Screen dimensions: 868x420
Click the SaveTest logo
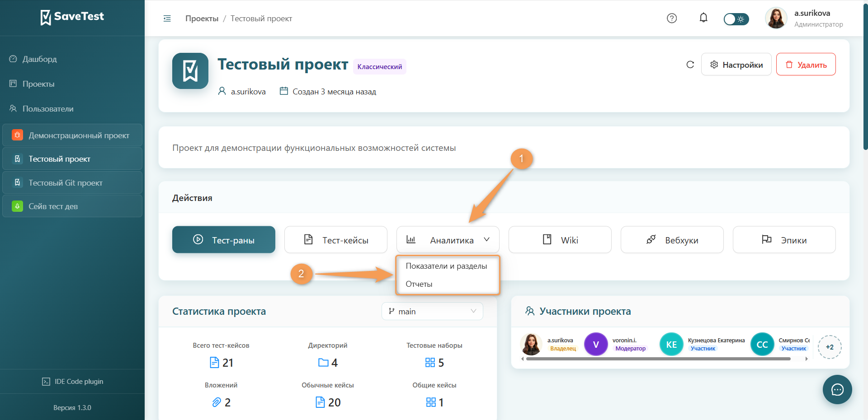pos(72,17)
